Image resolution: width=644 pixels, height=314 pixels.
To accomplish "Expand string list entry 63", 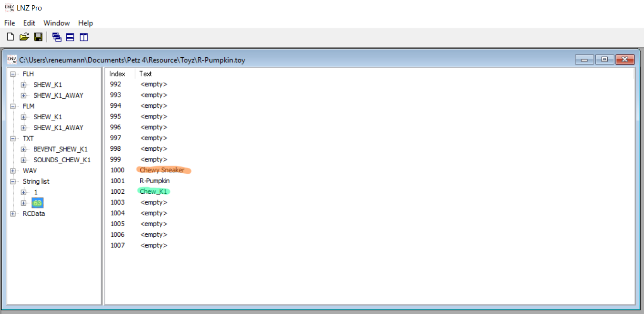I will coord(23,203).
